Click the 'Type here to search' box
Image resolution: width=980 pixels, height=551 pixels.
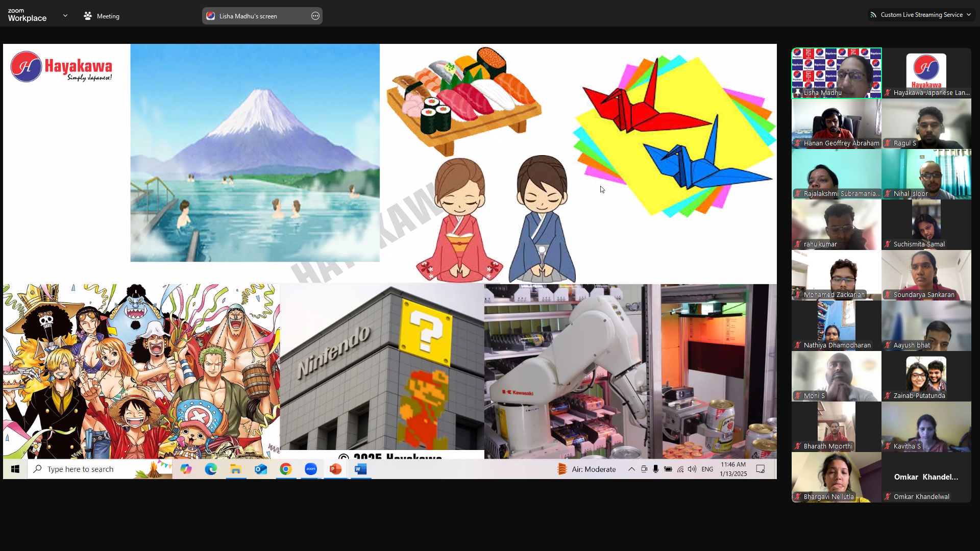(100, 469)
